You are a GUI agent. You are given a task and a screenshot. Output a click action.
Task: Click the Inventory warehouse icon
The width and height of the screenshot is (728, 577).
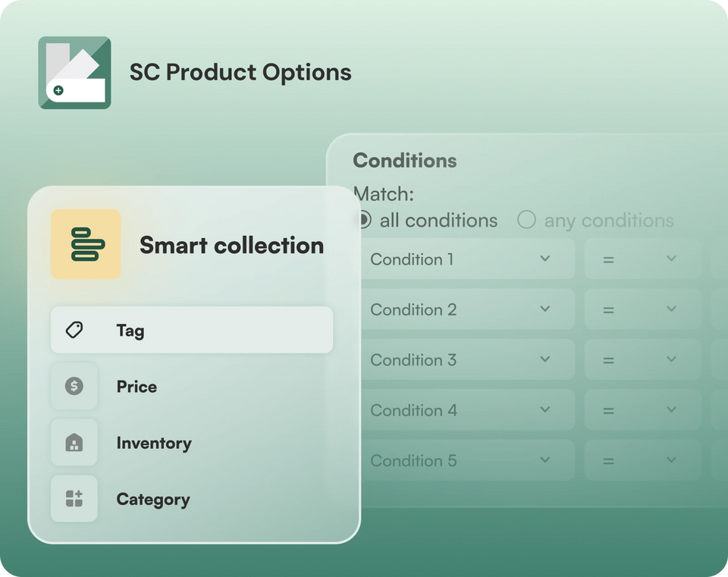coord(74,443)
